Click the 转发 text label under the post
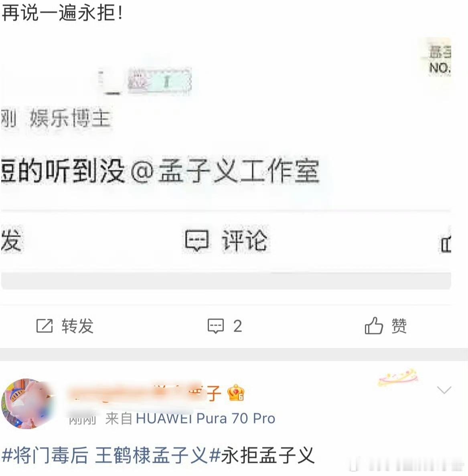Screen dimensions: 468x476 [77, 326]
